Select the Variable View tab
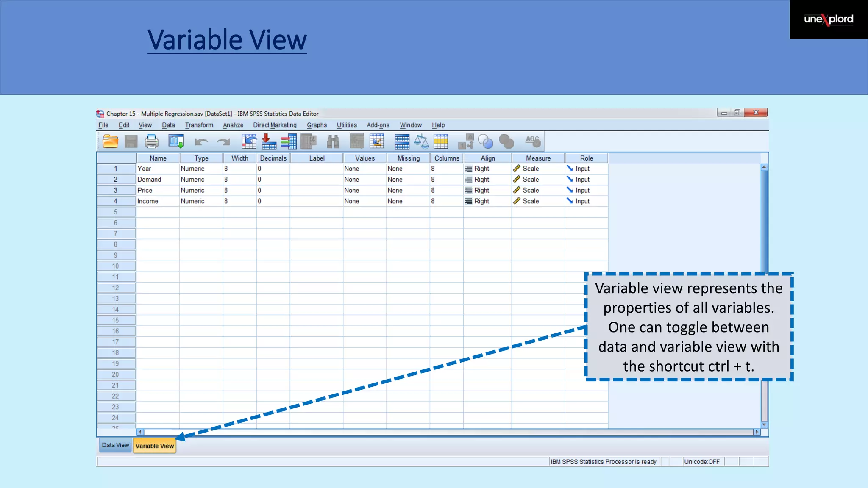868x488 pixels. point(155,446)
